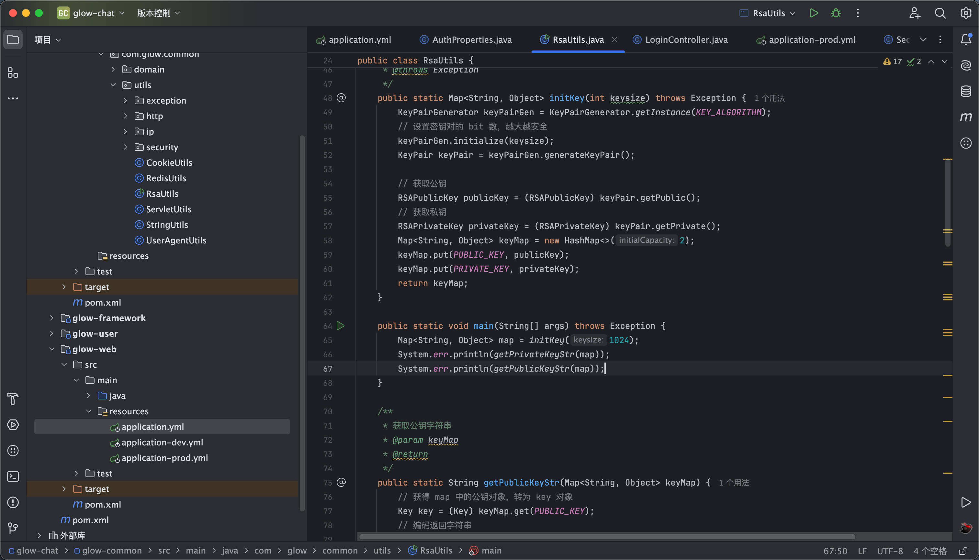This screenshot has width=979, height=560.
Task: Click the Search Everywhere magnifier icon
Action: point(940,13)
